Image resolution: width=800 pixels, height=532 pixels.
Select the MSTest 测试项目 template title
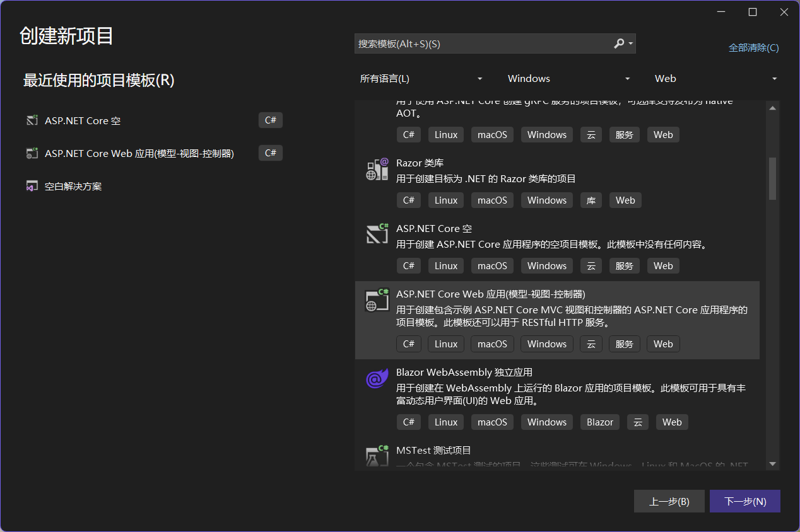click(x=433, y=450)
